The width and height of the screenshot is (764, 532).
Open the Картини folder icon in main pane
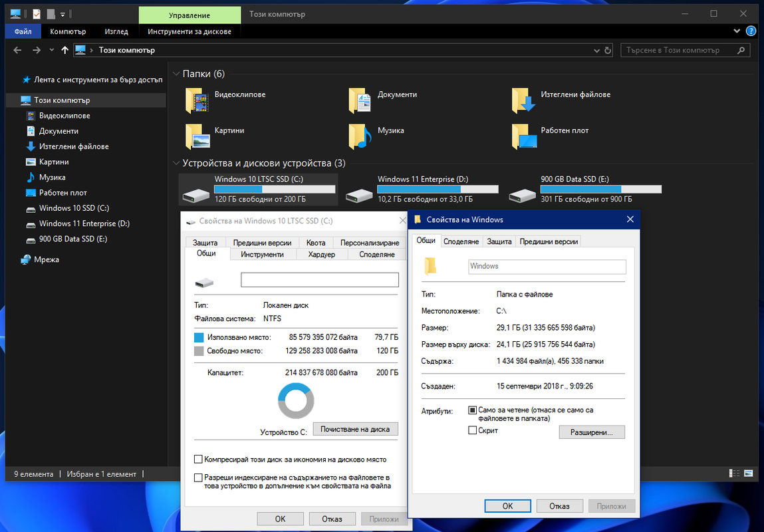197,136
